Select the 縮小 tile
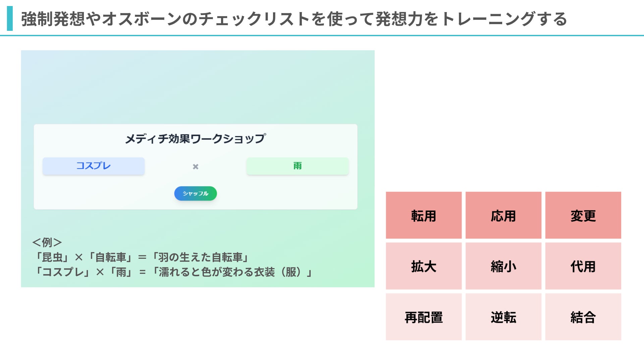644x362 pixels. [x=503, y=266]
